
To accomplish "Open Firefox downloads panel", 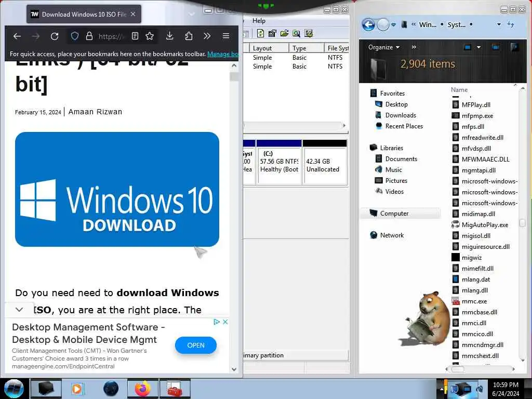I will click(170, 36).
